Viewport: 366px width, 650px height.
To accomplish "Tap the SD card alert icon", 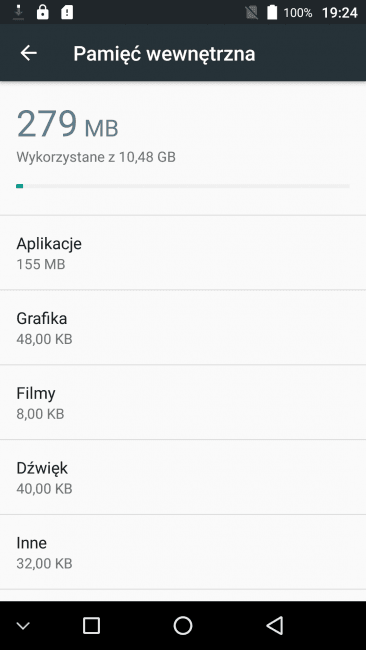I will click(67, 12).
